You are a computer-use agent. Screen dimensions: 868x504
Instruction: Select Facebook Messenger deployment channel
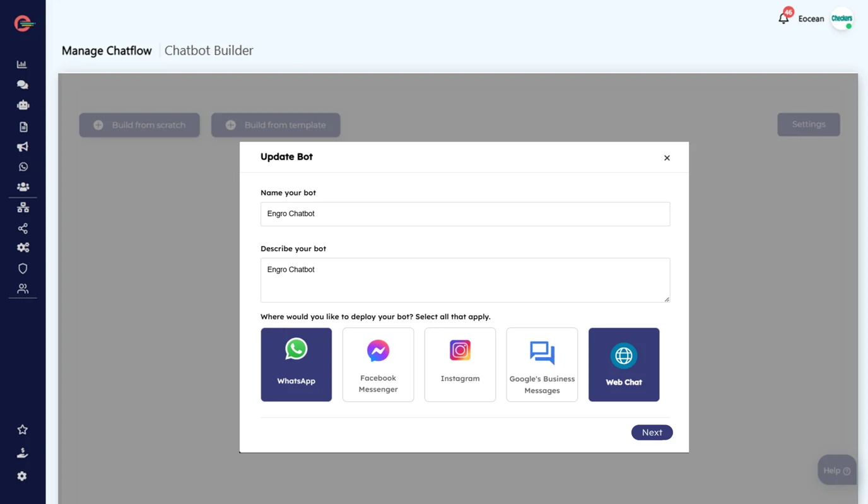tap(378, 365)
